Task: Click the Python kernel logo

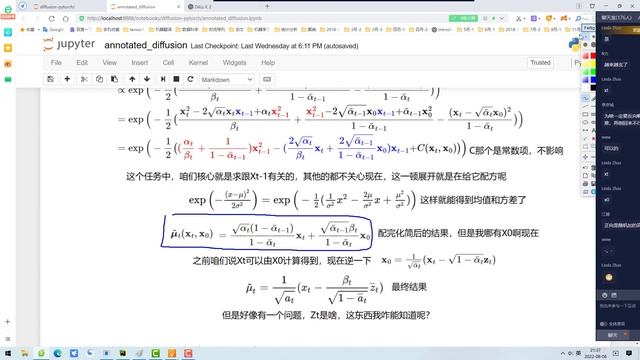Action: [x=574, y=44]
